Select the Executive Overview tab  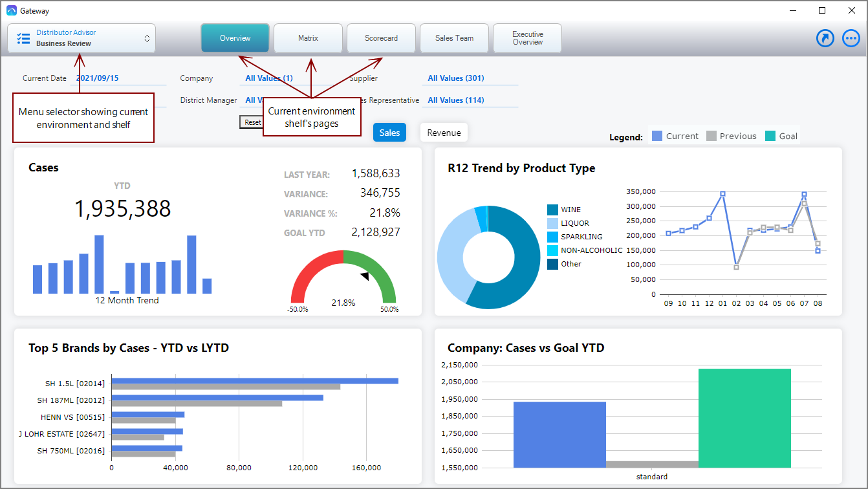pos(527,38)
